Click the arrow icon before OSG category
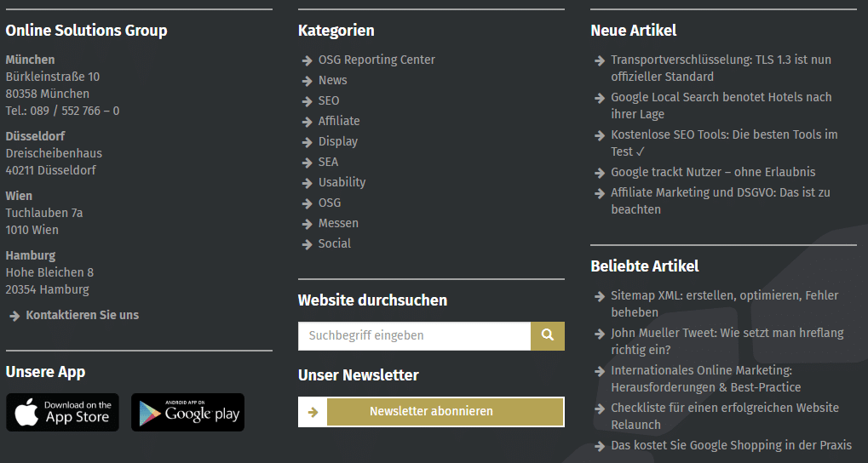The height and width of the screenshot is (463, 868). (x=308, y=203)
